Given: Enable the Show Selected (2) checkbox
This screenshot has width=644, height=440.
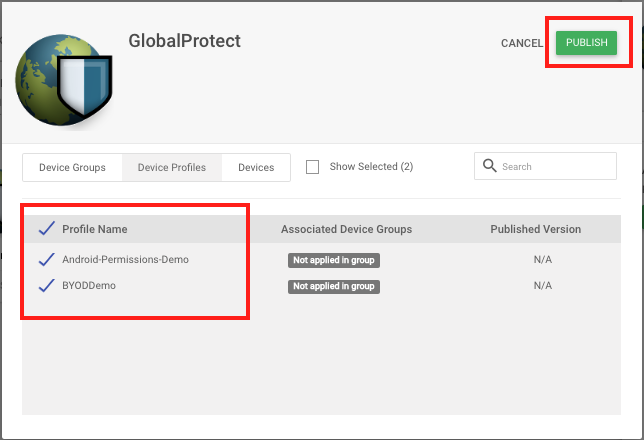Looking at the screenshot, I should [312, 167].
